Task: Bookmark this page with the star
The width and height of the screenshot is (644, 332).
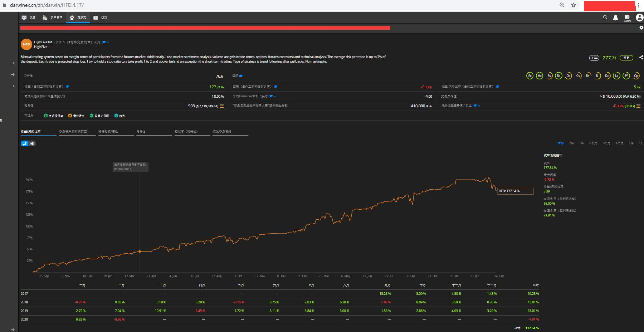Action: tap(574, 5)
